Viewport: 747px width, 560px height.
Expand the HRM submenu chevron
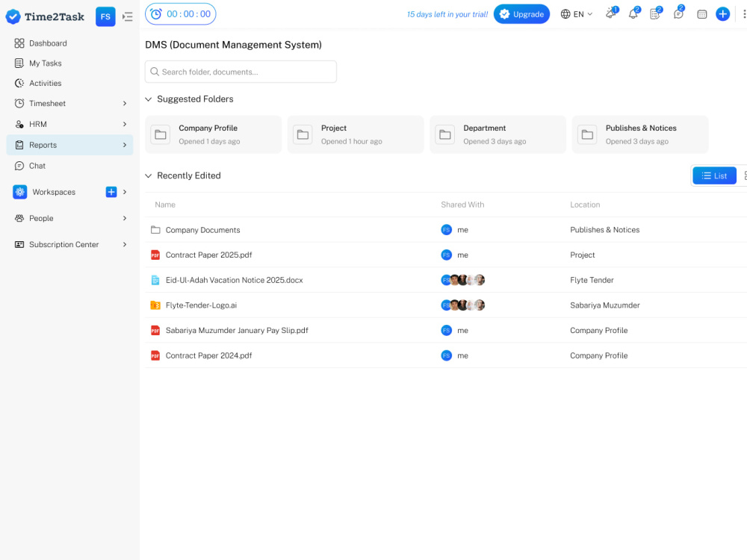[125, 124]
